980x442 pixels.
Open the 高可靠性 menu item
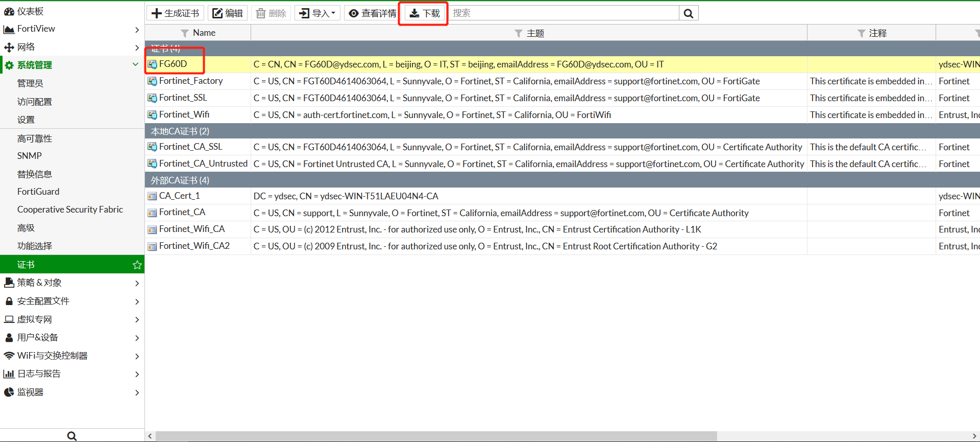pos(35,138)
